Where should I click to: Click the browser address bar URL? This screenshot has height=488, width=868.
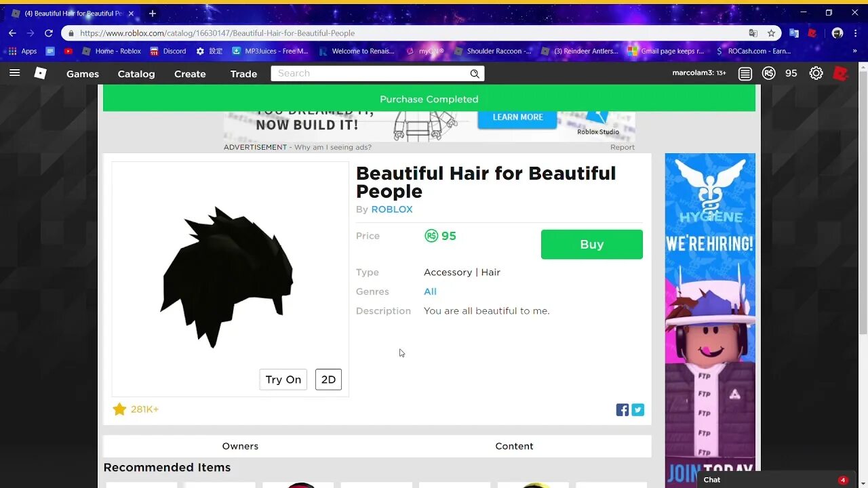coord(217,33)
